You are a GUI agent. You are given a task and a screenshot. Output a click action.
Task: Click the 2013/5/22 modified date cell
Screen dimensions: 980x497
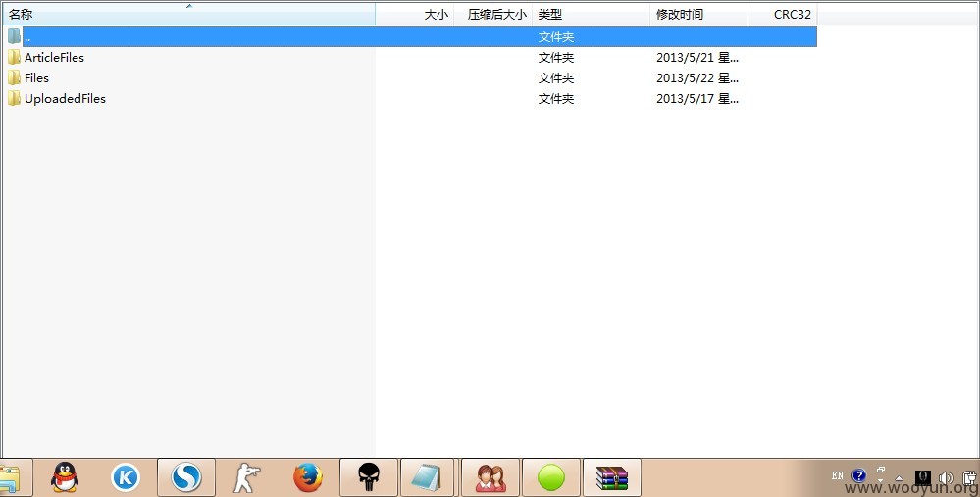pyautogui.click(x=697, y=78)
